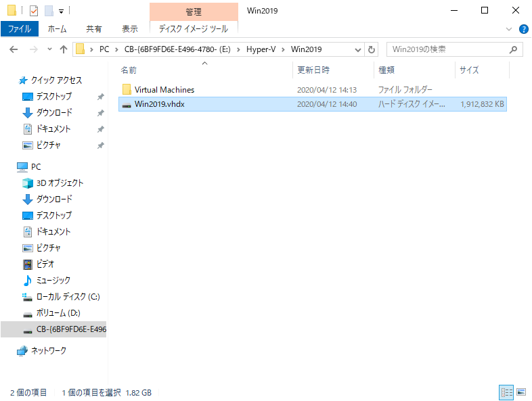The height and width of the screenshot is (401, 532).
Task: Open デスクトップ under Quick Access
Action: (x=53, y=96)
